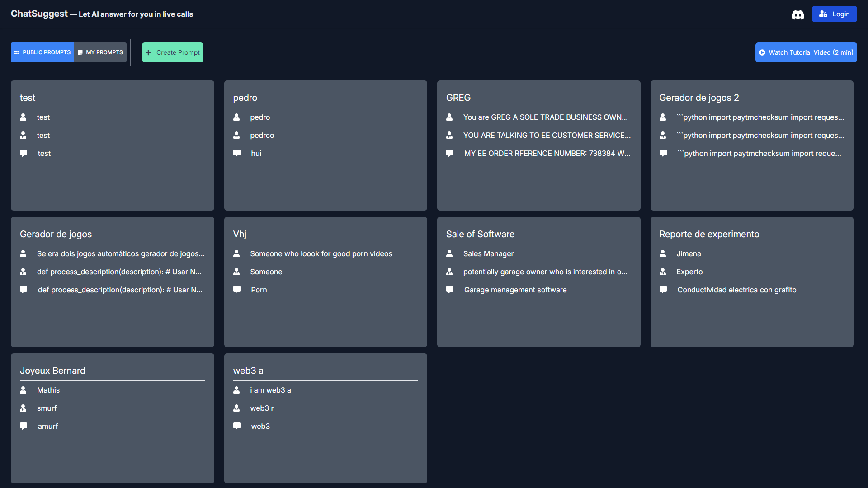Click icon beside 'potentially garage owner'

point(449,272)
